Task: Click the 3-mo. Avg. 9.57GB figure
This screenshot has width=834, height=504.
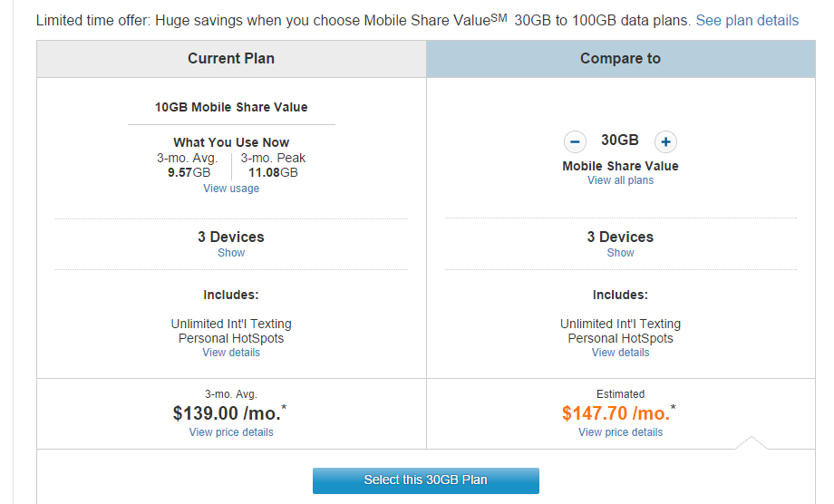Action: click(x=189, y=172)
